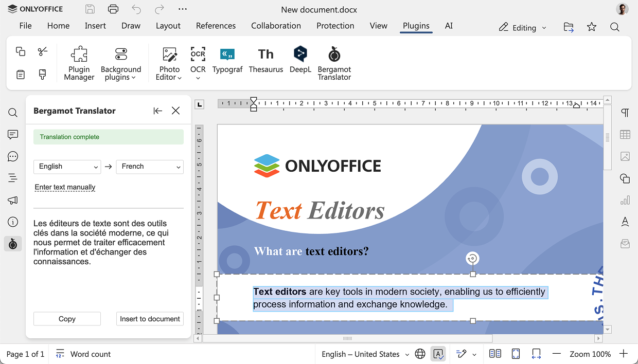
Task: Click the Cut scissors icon
Action: click(43, 51)
